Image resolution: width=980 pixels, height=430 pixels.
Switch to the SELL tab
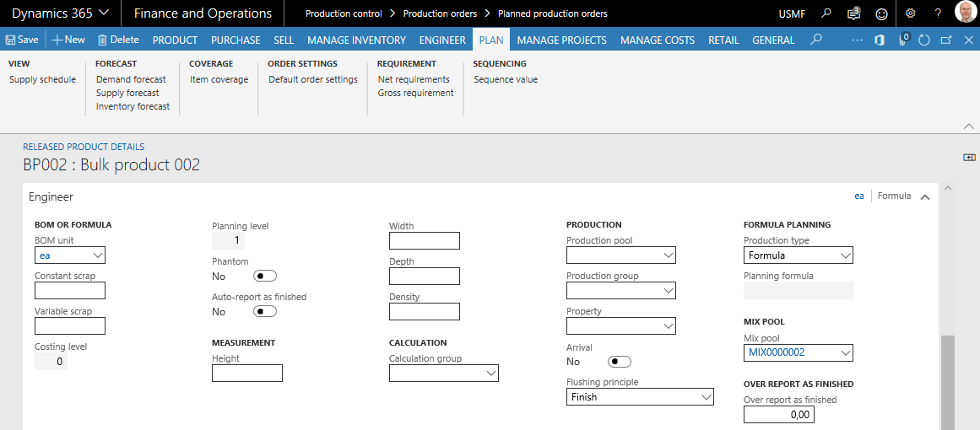click(284, 40)
